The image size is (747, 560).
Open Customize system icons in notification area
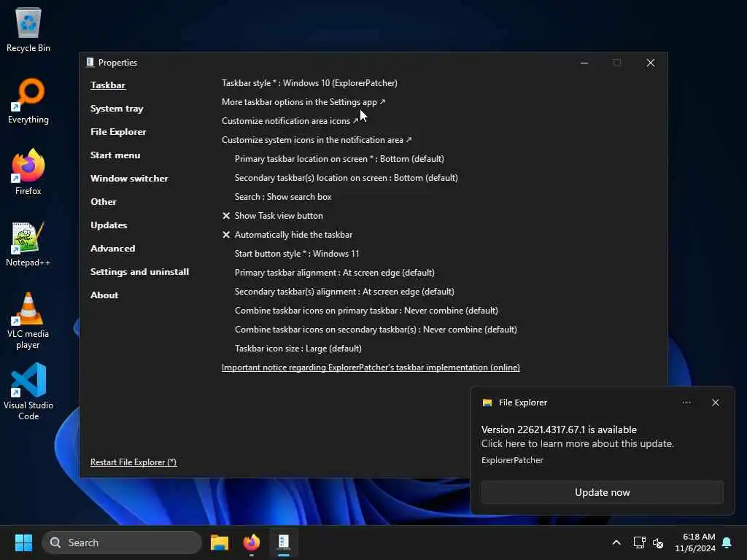(x=317, y=140)
